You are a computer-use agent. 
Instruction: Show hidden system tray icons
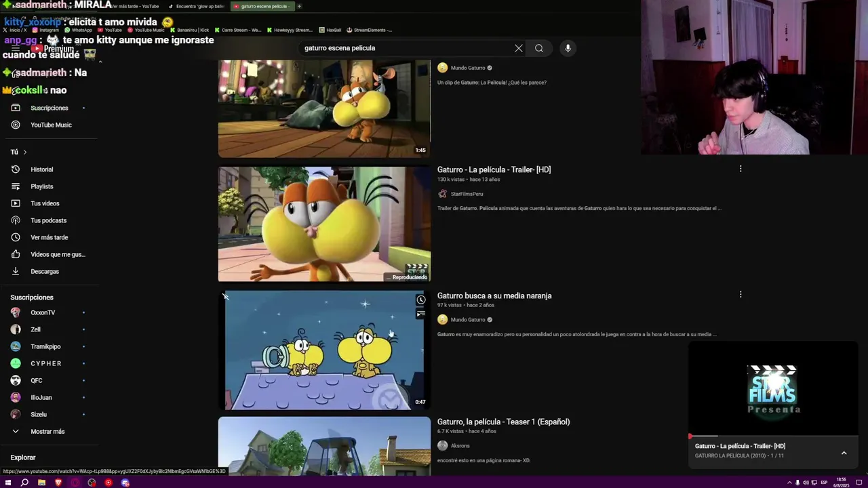pos(789,483)
